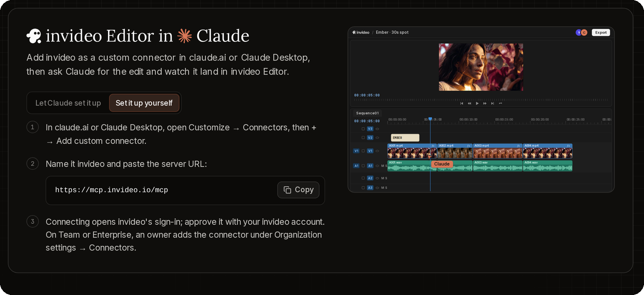Select the A003.wav audio clip
Screen dimensions: 644x295
coord(498,166)
